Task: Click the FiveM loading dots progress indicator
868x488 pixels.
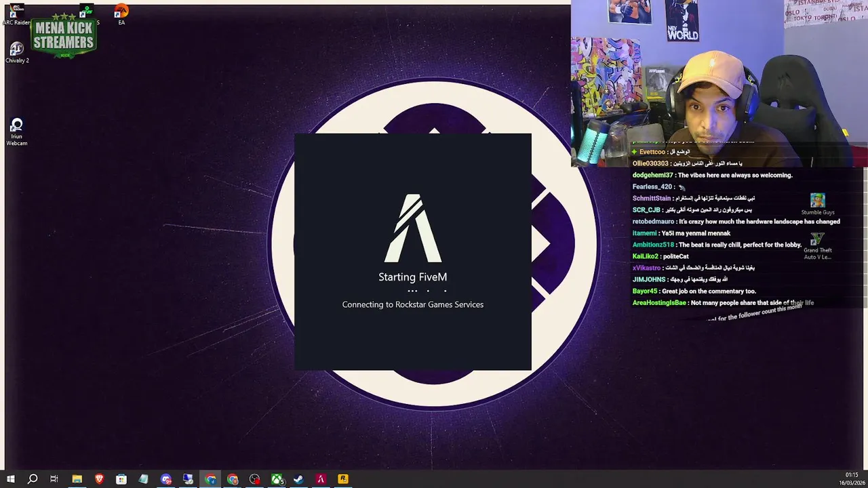Action: 427,291
